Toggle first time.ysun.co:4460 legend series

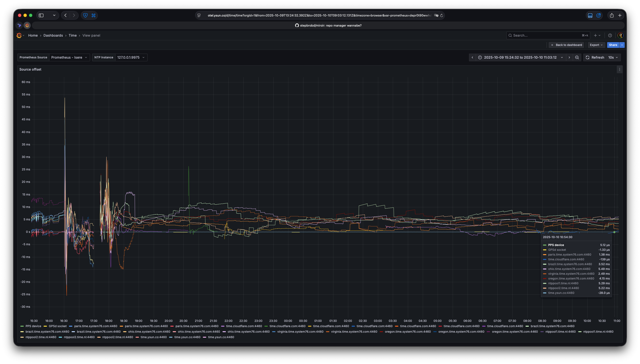(153, 337)
